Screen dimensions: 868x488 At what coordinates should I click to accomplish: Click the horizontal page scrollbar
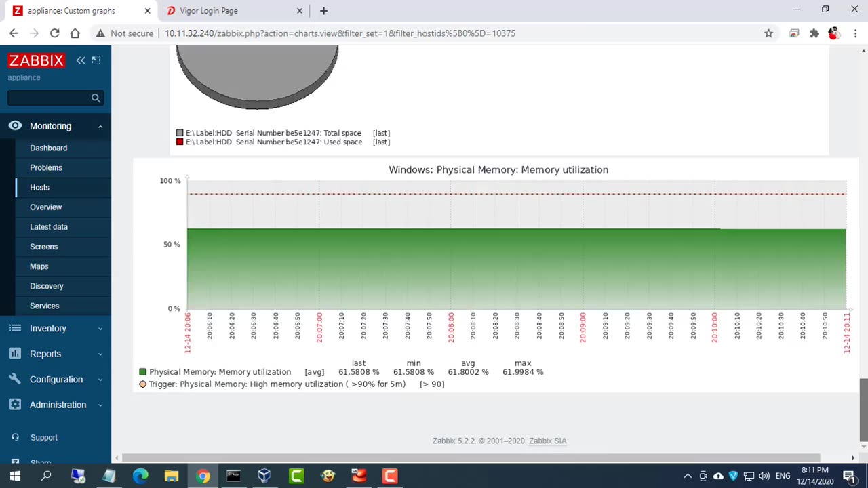point(471,458)
